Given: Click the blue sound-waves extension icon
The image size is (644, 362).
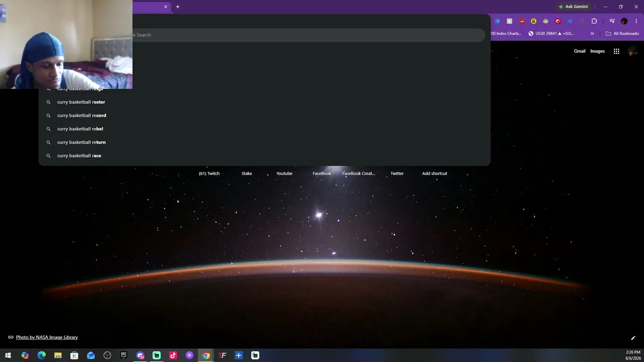Looking at the screenshot, I should pyautogui.click(x=570, y=21).
